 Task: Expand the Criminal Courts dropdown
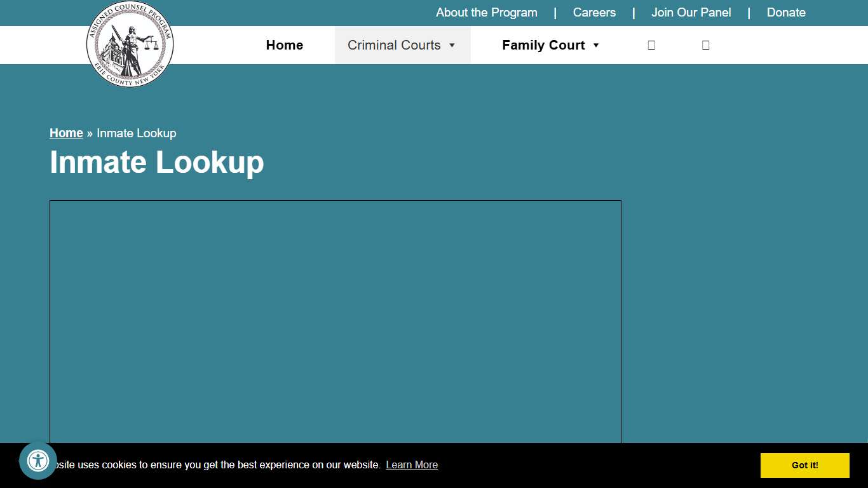394,45
